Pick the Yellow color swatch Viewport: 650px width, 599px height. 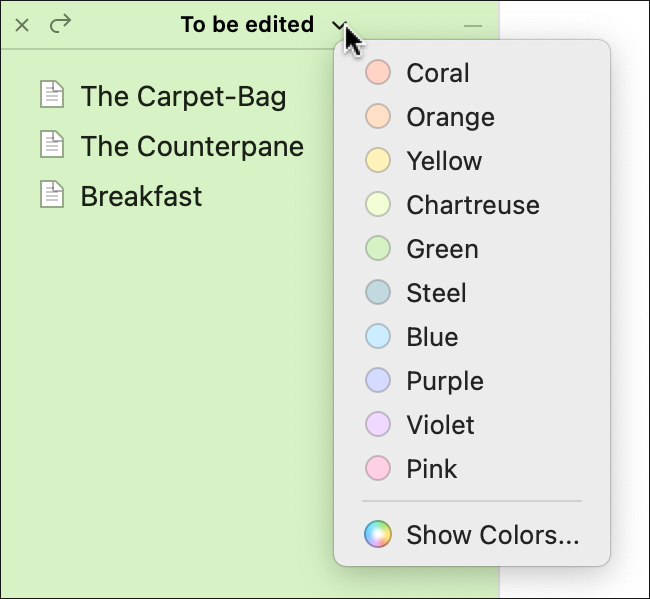377,161
